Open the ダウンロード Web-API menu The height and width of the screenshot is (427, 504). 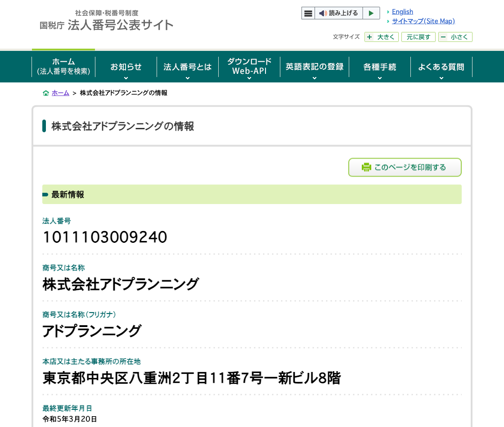[249, 67]
